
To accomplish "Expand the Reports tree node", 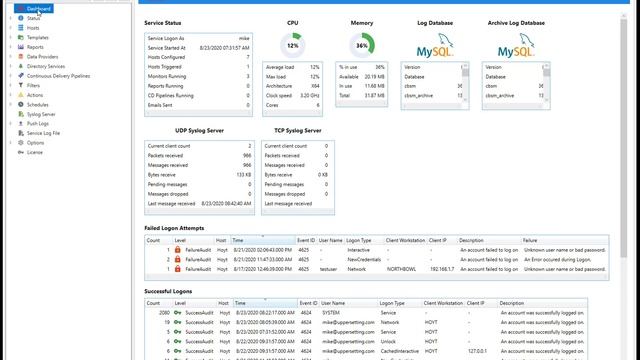I will pyautogui.click(x=11, y=47).
